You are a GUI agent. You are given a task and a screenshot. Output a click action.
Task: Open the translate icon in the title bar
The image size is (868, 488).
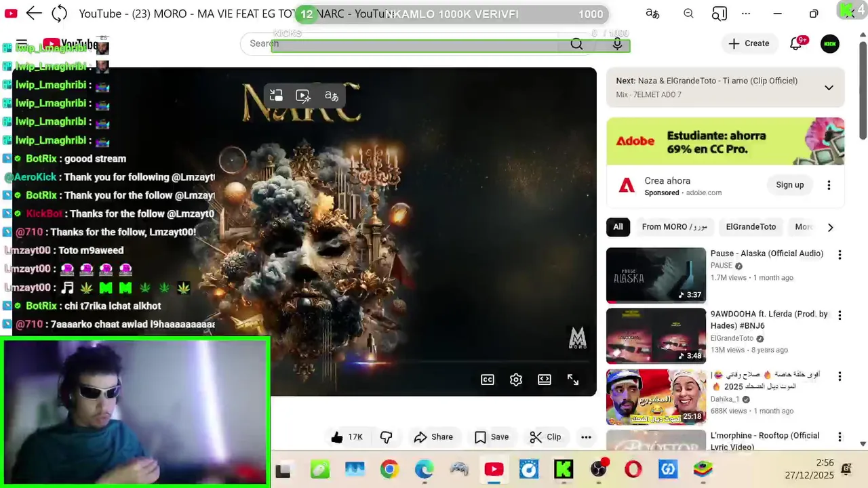click(652, 14)
